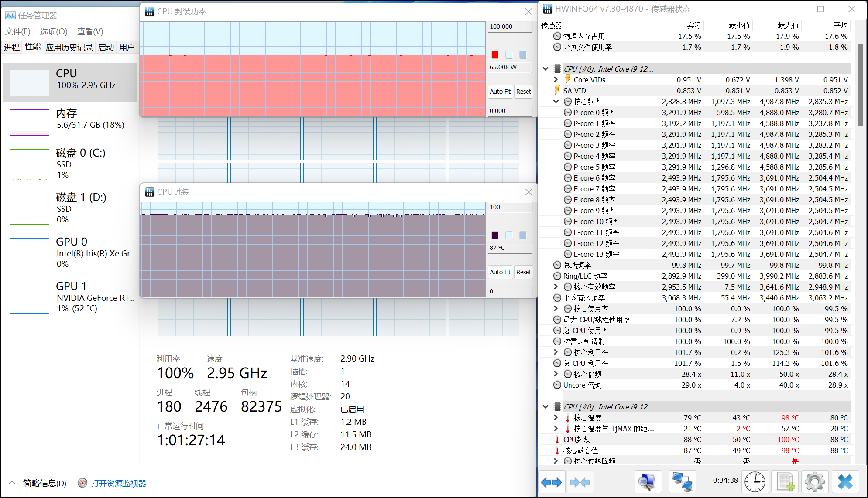Open the 选项(O) menu

pyautogui.click(x=54, y=31)
